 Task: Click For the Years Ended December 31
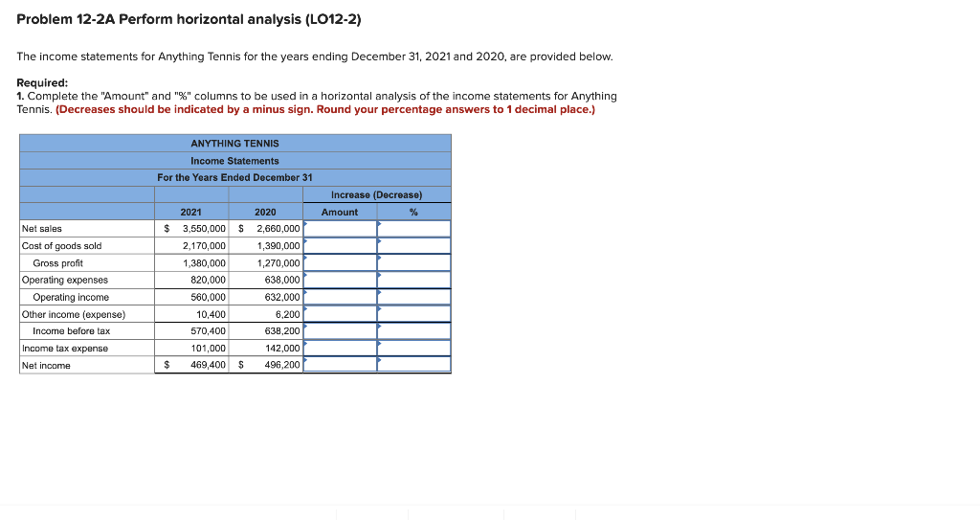[235, 178]
